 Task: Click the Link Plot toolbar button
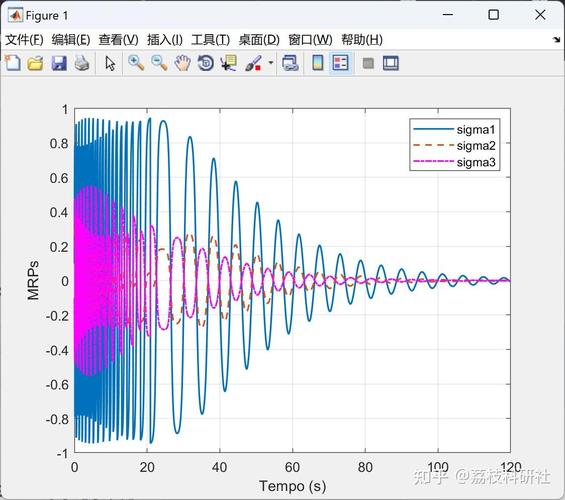[290, 63]
